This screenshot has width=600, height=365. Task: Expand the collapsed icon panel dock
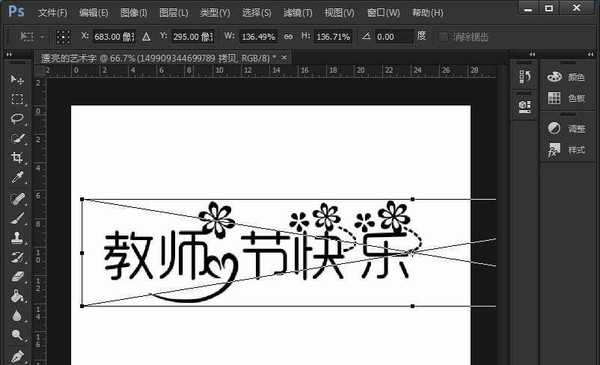coord(532,54)
